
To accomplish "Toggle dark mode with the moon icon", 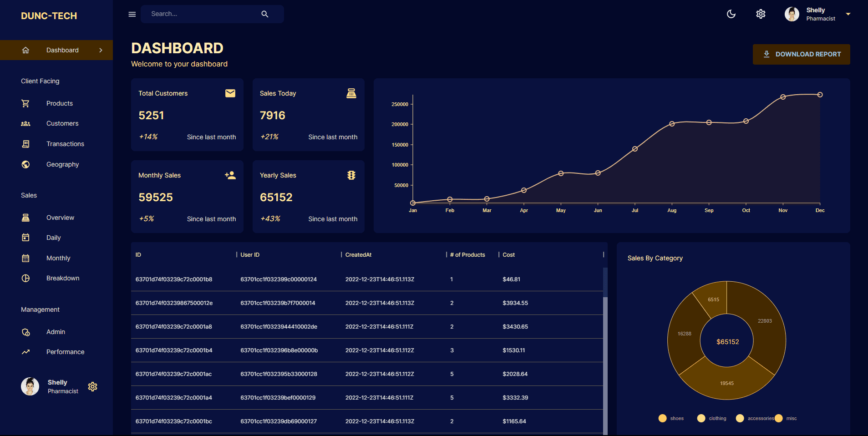I will [731, 14].
